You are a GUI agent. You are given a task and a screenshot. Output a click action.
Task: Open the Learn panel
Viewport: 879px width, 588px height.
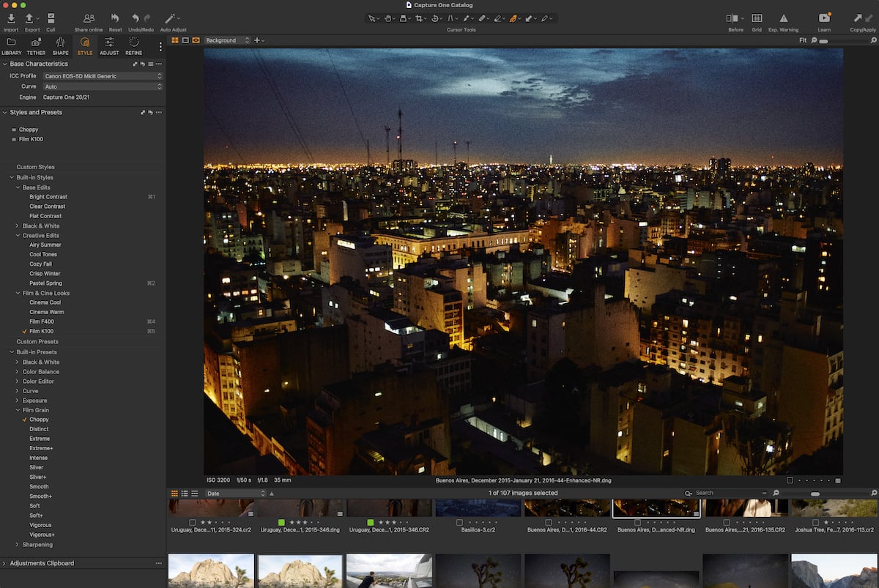[824, 20]
